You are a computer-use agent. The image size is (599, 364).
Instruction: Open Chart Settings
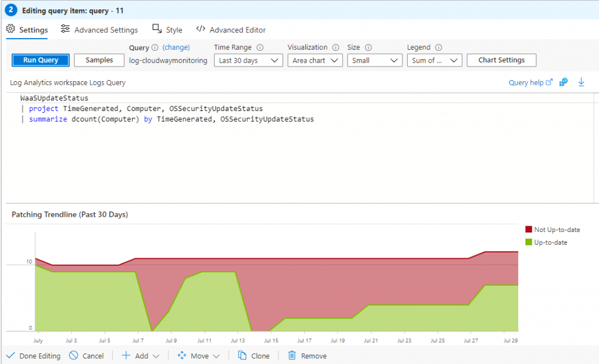click(501, 60)
